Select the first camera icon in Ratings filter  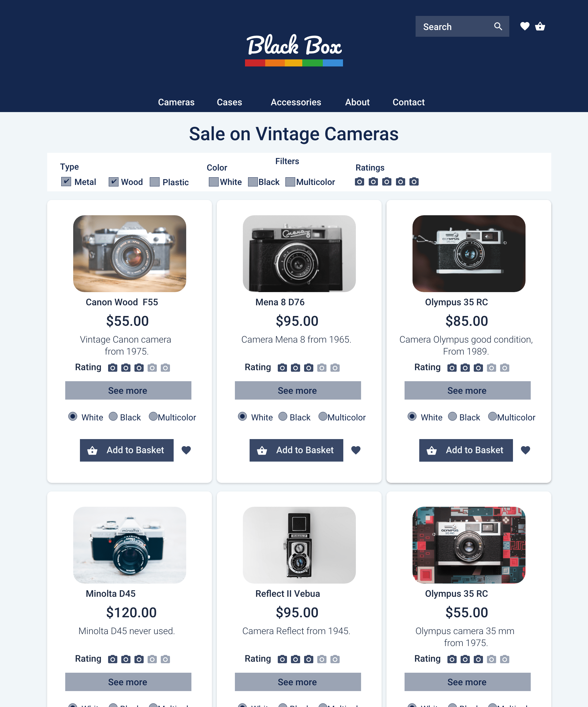point(360,182)
